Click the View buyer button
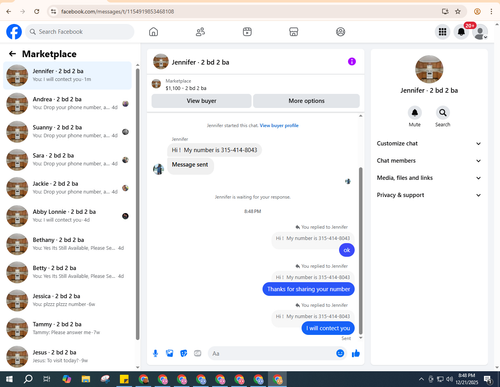This screenshot has height=387, width=500. coord(201,101)
